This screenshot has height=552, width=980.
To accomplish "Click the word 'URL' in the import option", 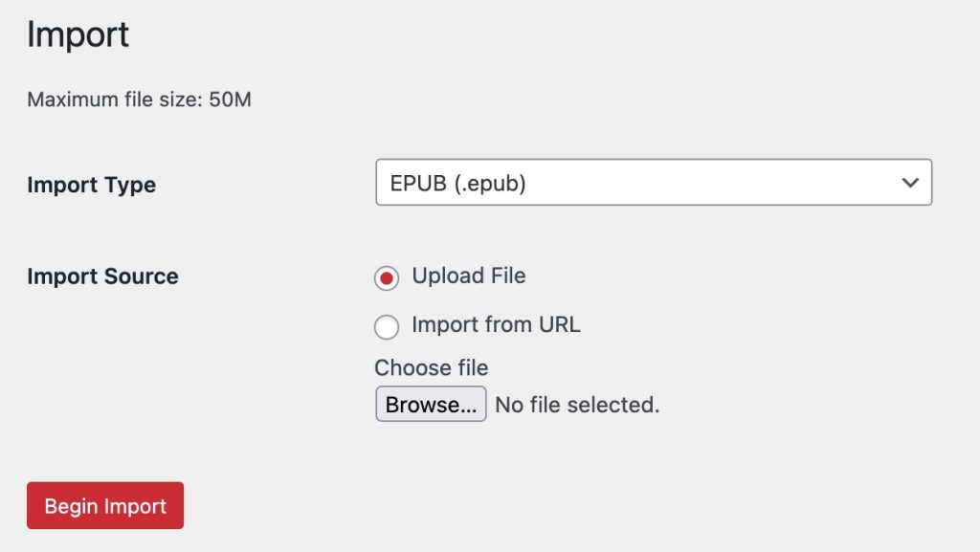I will [559, 324].
